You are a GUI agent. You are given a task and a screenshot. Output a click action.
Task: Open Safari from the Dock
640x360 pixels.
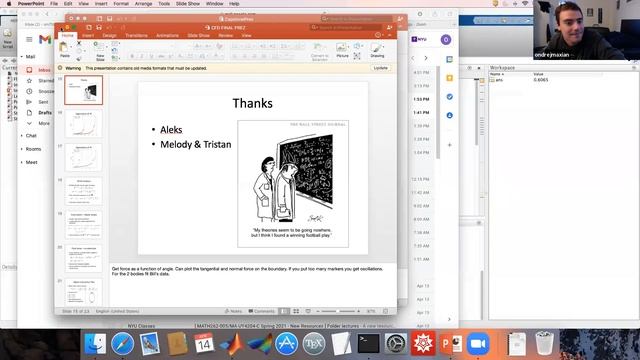(122, 343)
